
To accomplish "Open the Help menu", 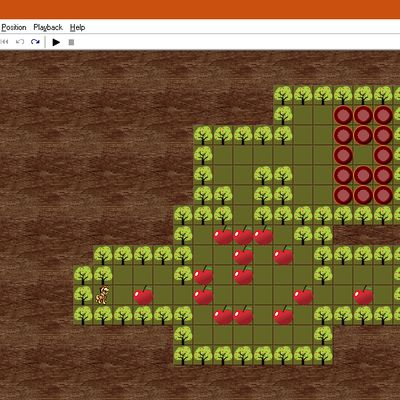I will click(77, 27).
